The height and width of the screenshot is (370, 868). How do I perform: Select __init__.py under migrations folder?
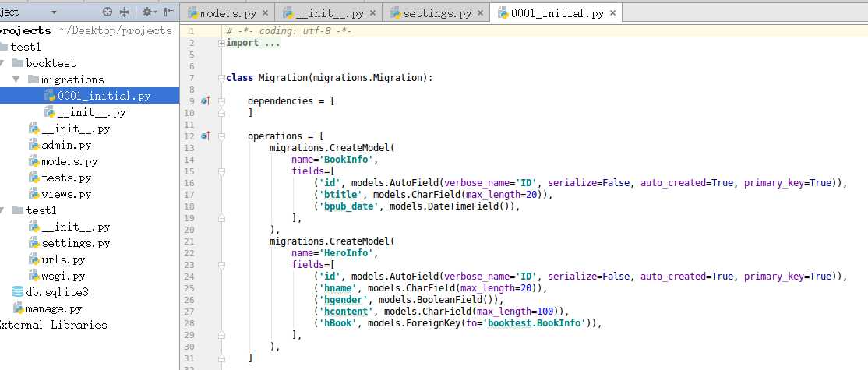pyautogui.click(x=91, y=113)
